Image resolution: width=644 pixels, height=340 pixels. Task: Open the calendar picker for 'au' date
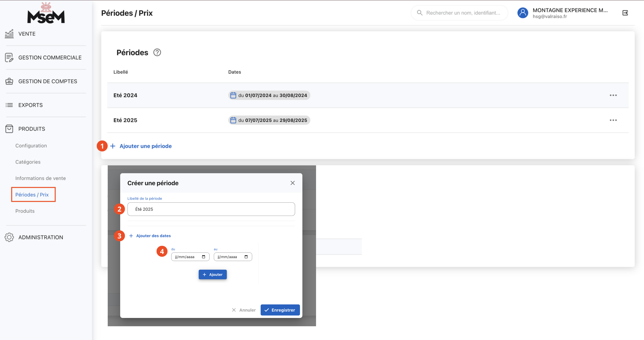[x=246, y=257]
